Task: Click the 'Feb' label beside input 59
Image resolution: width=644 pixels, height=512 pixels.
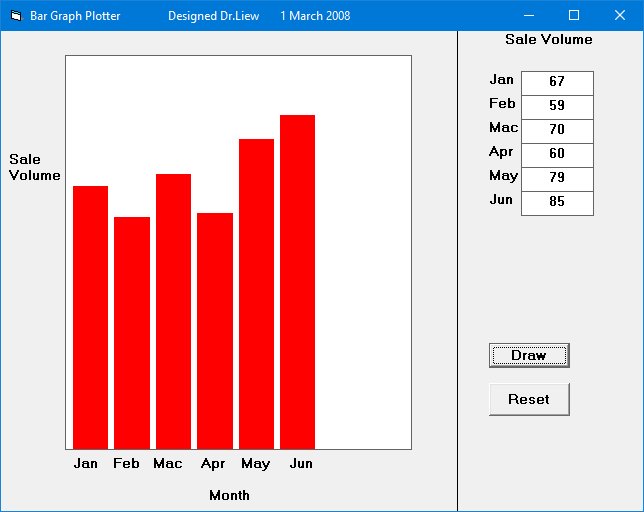Action: pos(502,103)
